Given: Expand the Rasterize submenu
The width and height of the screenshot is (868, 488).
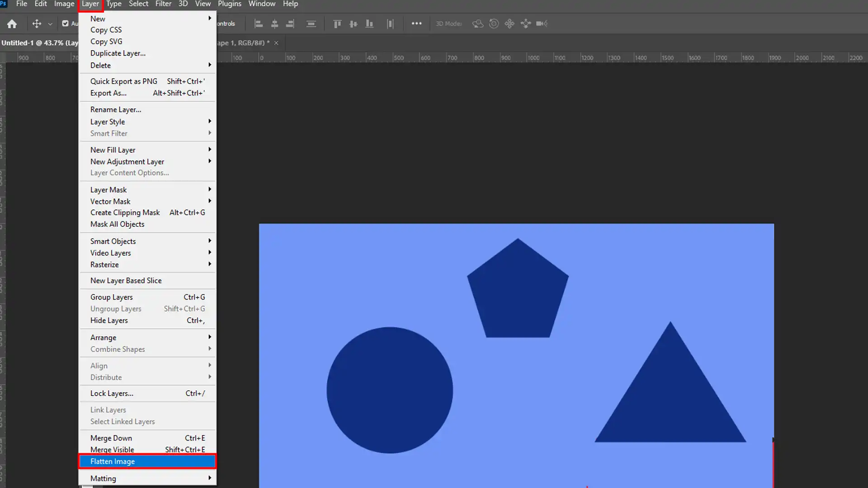Looking at the screenshot, I should 147,265.
